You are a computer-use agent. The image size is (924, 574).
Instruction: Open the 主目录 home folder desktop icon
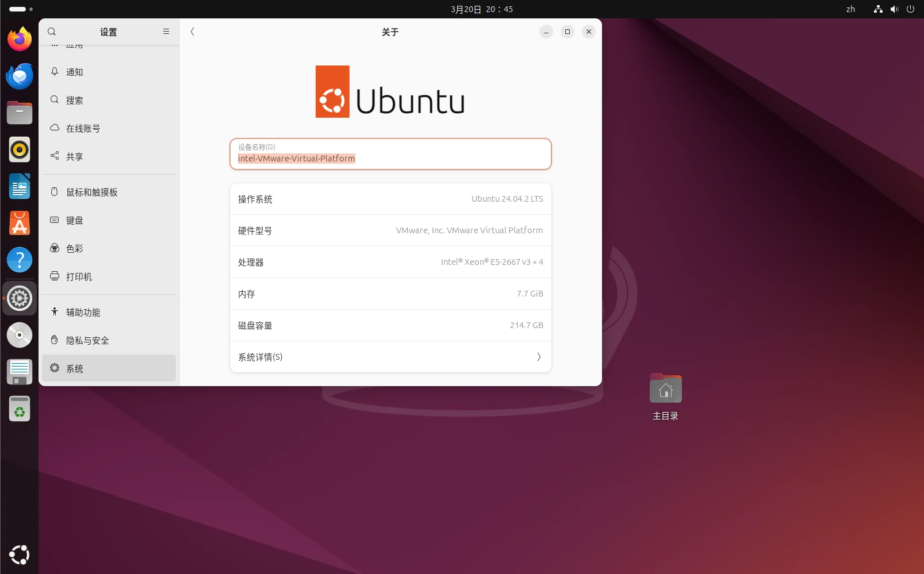coord(666,396)
